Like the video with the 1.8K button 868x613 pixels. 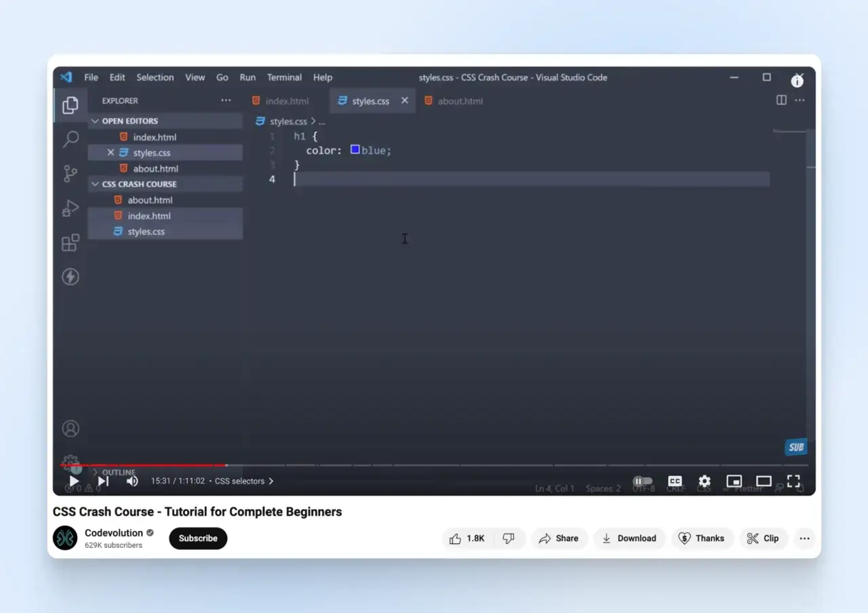(467, 538)
